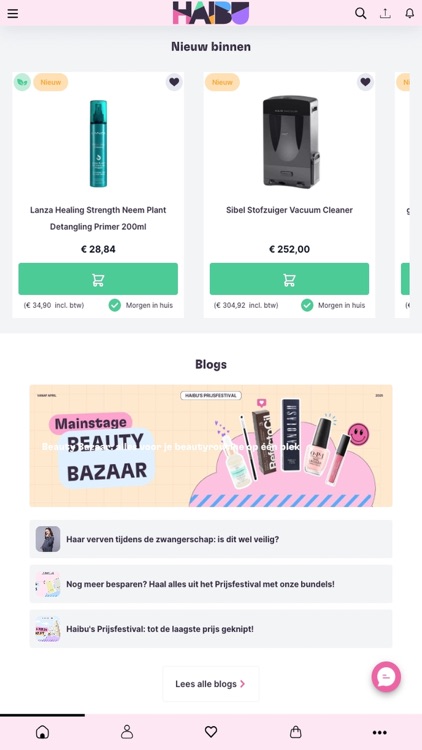Open the hamburger menu
The height and width of the screenshot is (750, 422).
click(x=13, y=13)
